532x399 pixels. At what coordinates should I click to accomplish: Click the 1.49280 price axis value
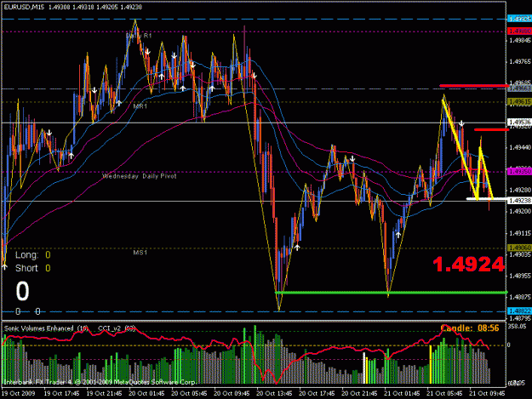[x=520, y=190]
